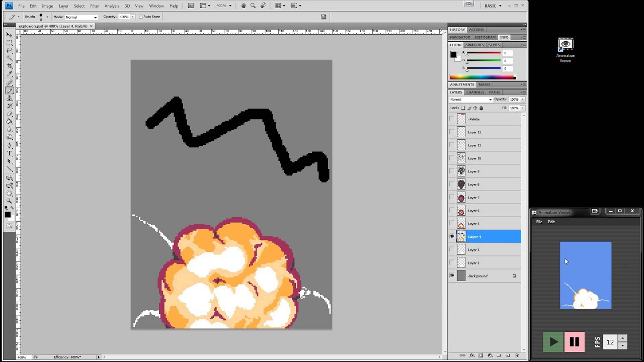This screenshot has height=362, width=644.
Task: Click the R red color slider
Action: coord(483,53)
